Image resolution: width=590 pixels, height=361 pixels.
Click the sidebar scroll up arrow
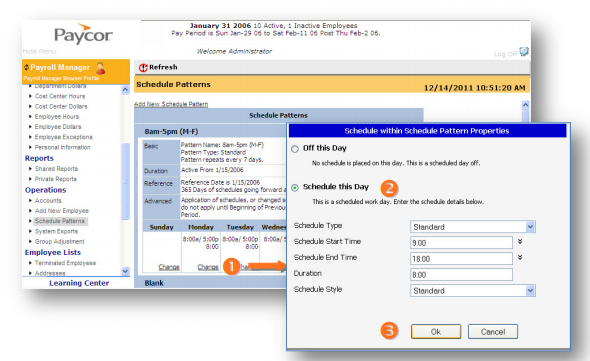(125, 90)
